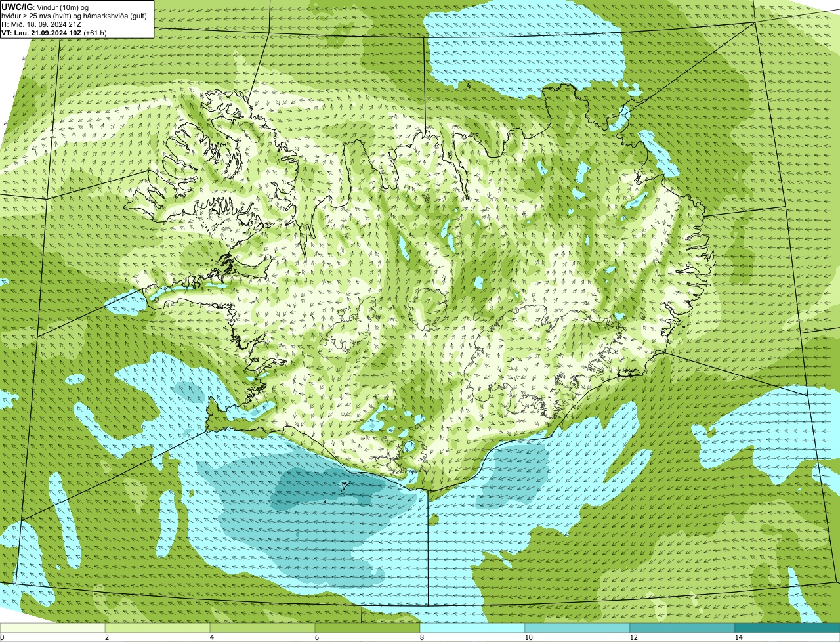The height and width of the screenshot is (642, 840).
Task: Select the 'IT: Mið. 18. 09. 2024 21Z' line
Action: pyautogui.click(x=41, y=24)
